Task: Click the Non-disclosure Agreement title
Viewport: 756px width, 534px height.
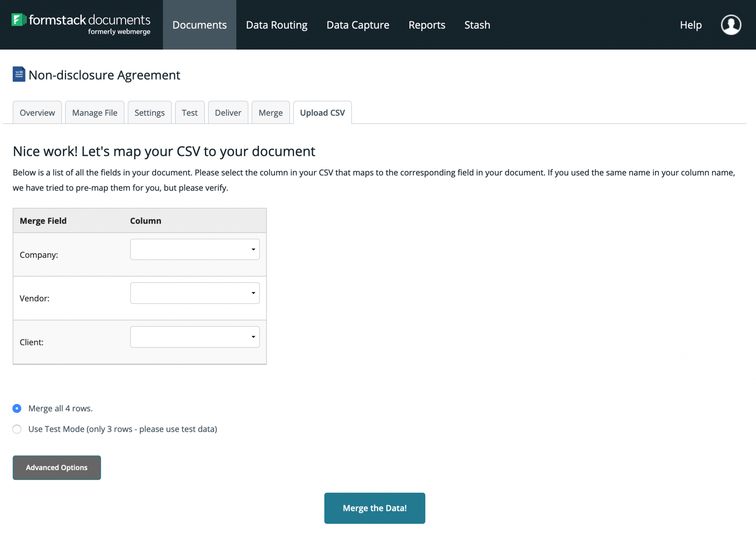Action: (104, 75)
